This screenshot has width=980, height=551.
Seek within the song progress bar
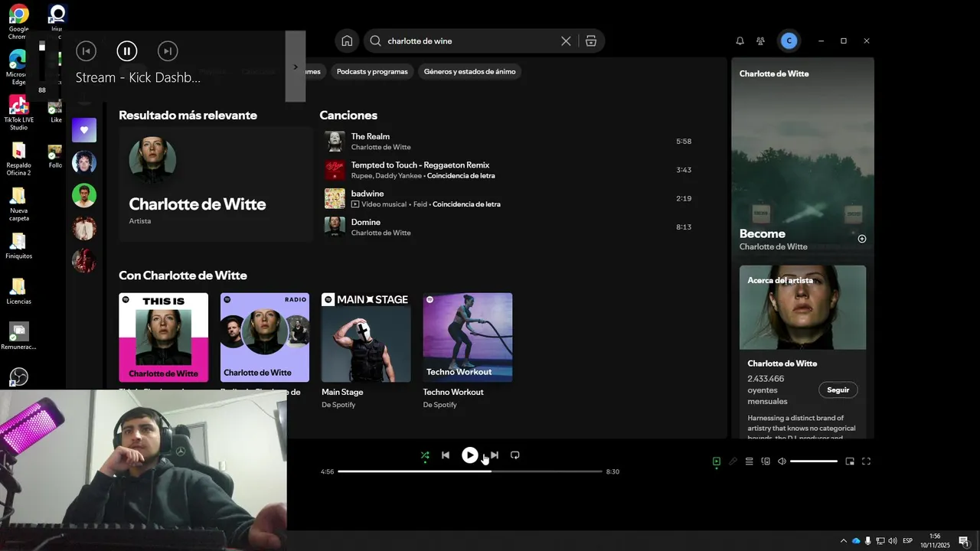[x=471, y=471]
